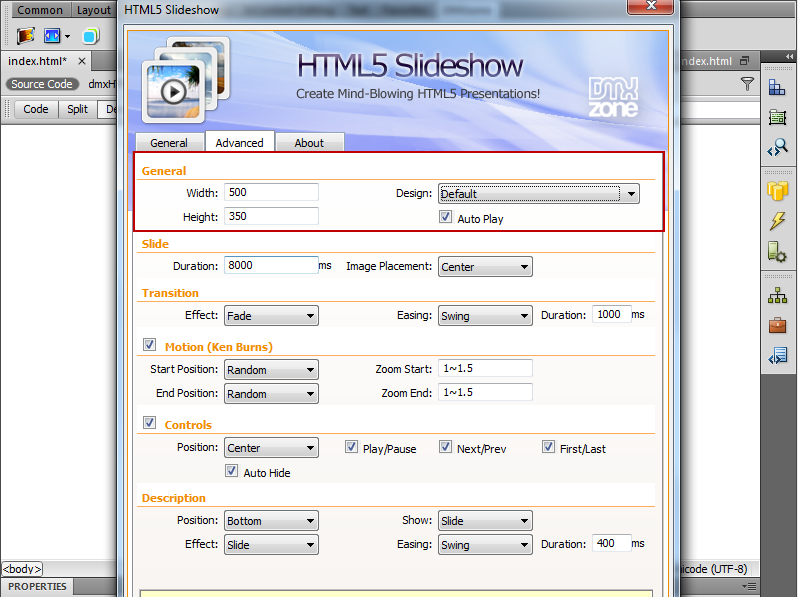Switch to the About tab

(309, 143)
